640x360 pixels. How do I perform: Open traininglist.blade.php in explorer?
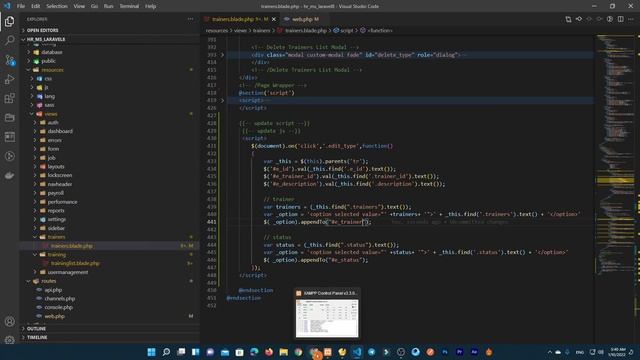pyautogui.click(x=75, y=263)
